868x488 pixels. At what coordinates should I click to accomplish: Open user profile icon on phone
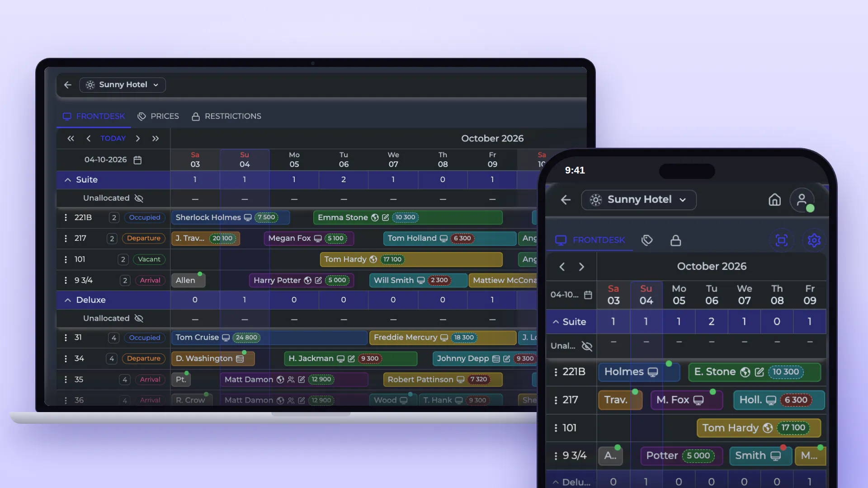click(x=802, y=200)
